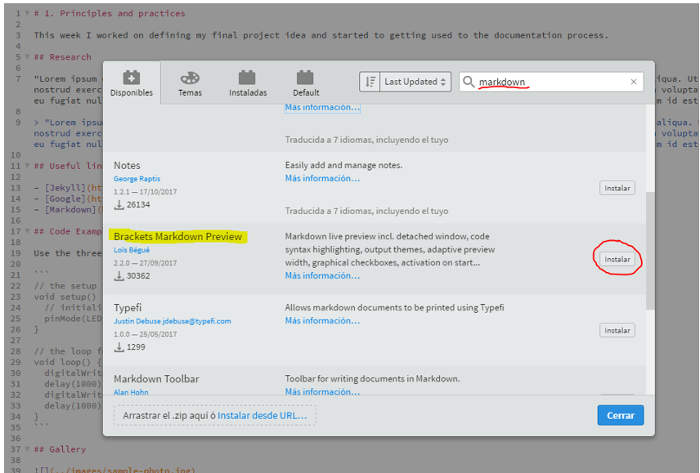The height and width of the screenshot is (473, 700).
Task: Collapse fold arrow at editor line 5
Action: (27, 57)
